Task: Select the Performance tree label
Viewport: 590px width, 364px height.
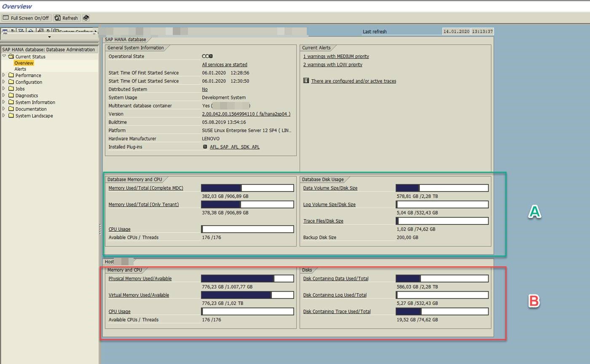Action: [28, 75]
